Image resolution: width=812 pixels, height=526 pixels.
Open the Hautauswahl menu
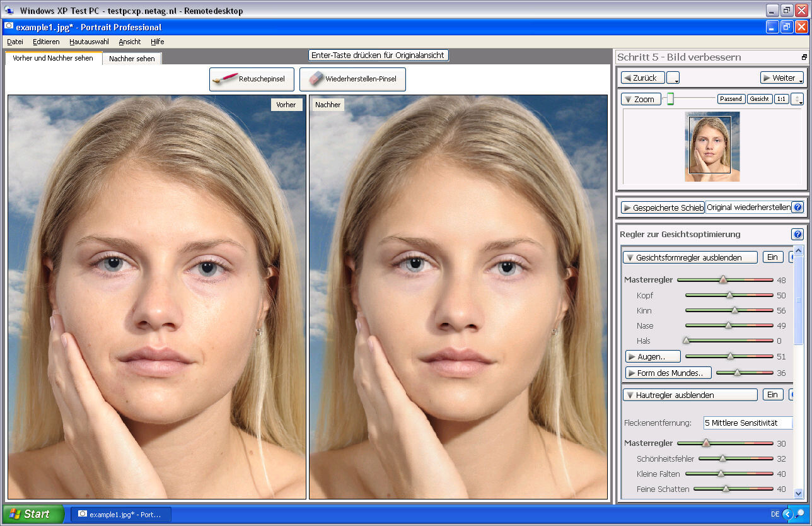pos(88,42)
